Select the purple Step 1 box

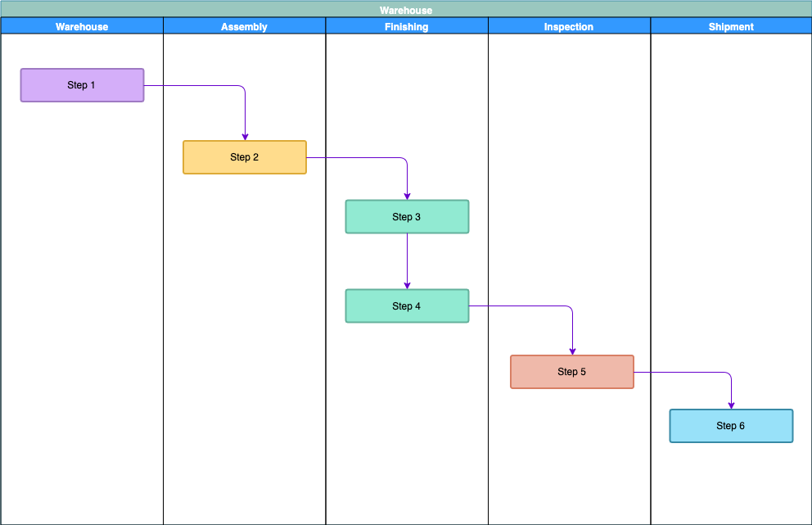pos(83,85)
